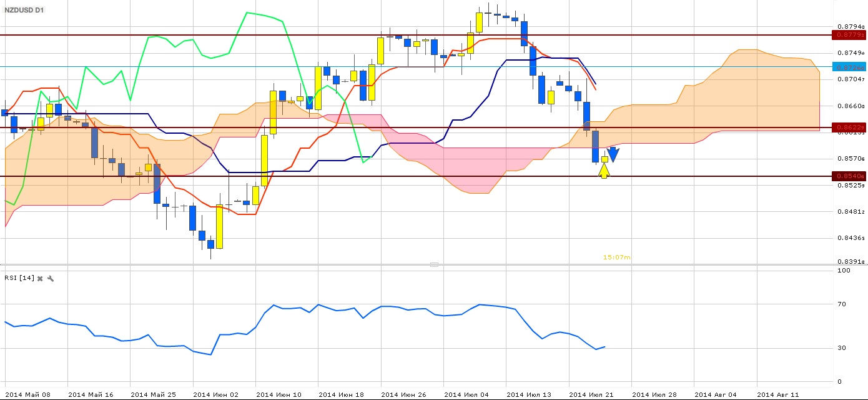
Task: Click the latest yellow candlestick
Action: 604,159
